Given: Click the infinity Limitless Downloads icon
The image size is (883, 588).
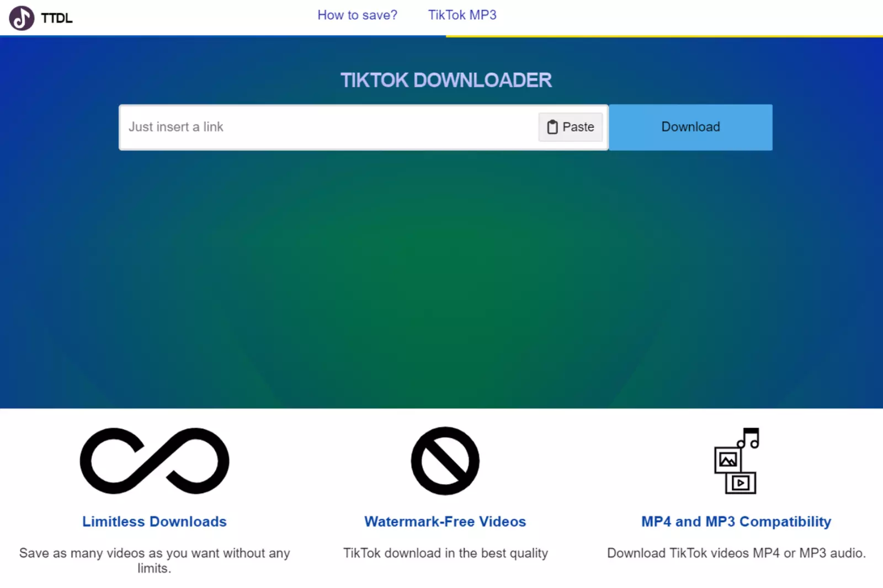Looking at the screenshot, I should tap(155, 461).
